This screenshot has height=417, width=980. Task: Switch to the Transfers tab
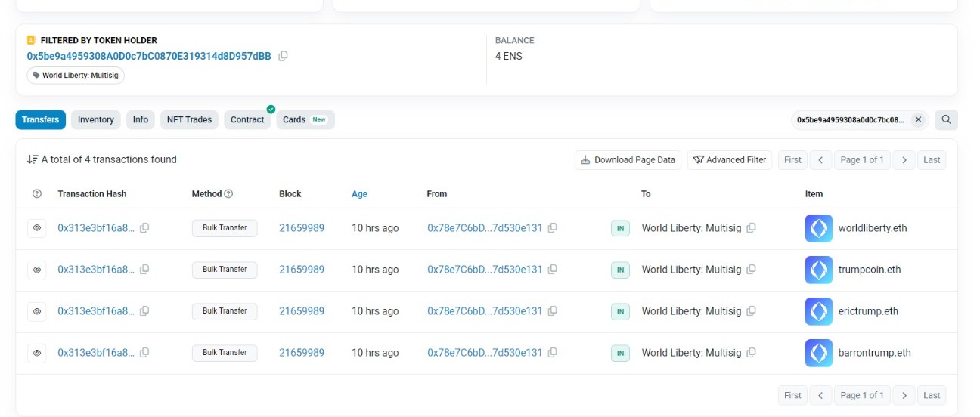click(41, 119)
